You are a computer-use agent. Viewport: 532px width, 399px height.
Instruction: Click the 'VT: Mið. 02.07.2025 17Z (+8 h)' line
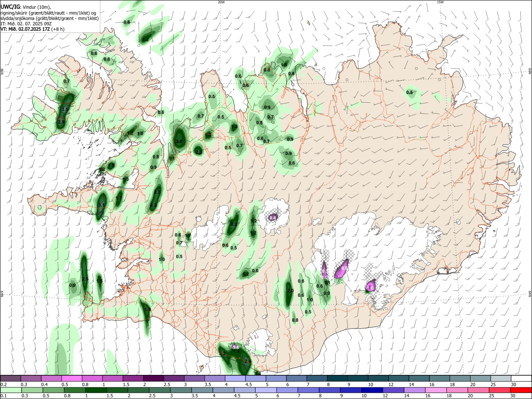coord(32,29)
